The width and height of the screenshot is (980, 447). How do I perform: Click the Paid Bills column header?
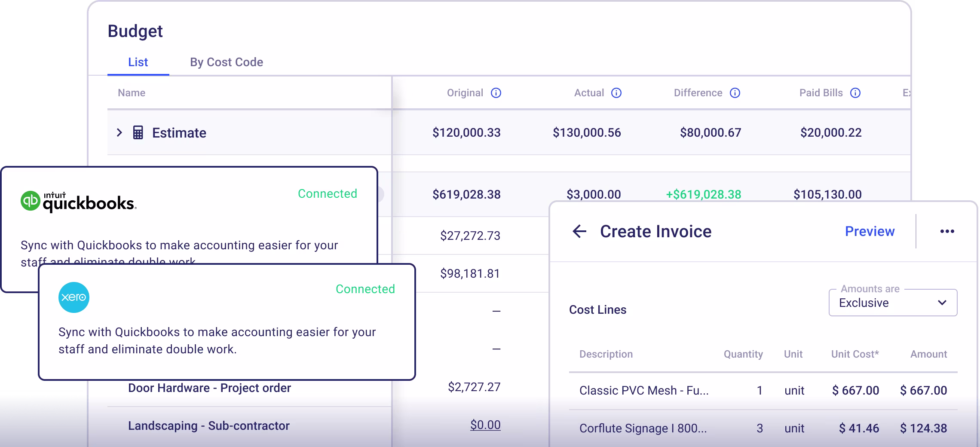pyautogui.click(x=821, y=93)
